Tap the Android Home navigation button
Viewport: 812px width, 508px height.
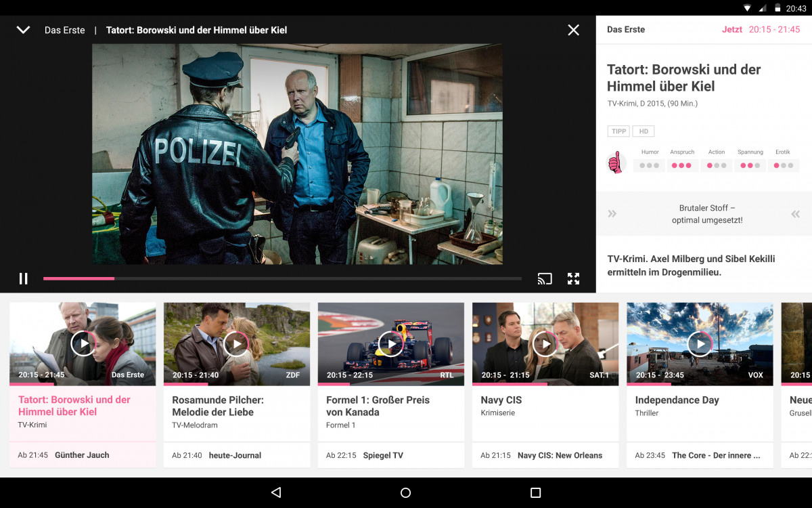405,492
